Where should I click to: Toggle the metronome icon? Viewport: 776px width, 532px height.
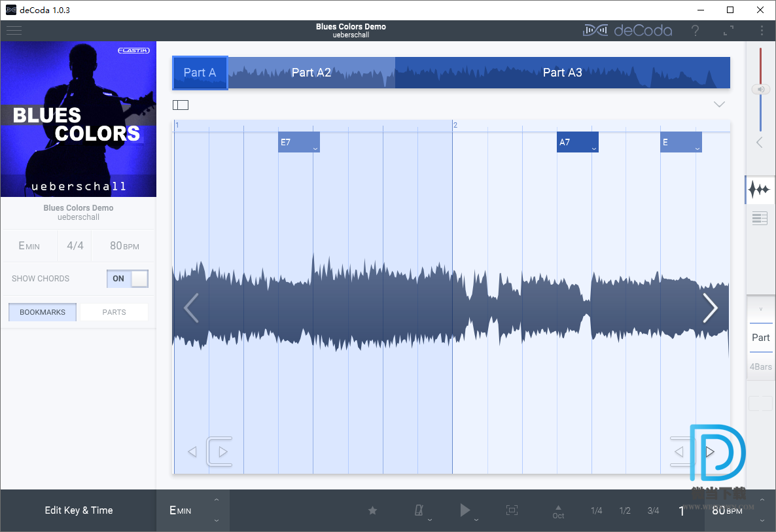point(419,510)
